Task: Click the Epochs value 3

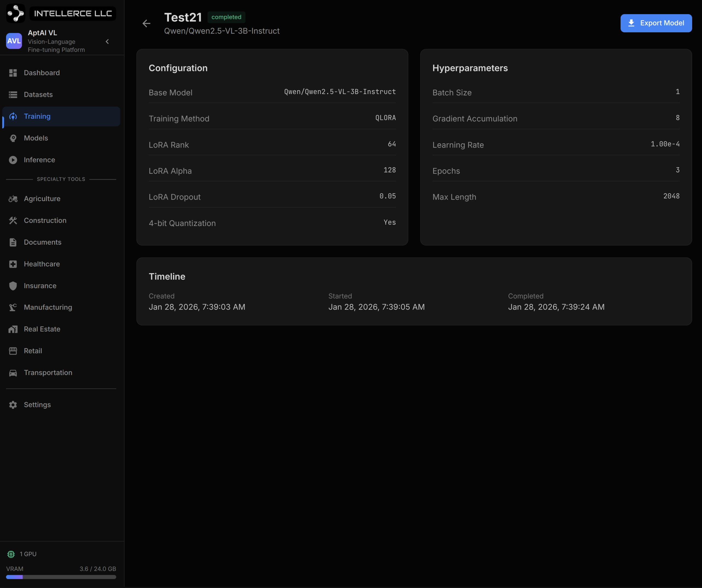Action: [x=678, y=170]
